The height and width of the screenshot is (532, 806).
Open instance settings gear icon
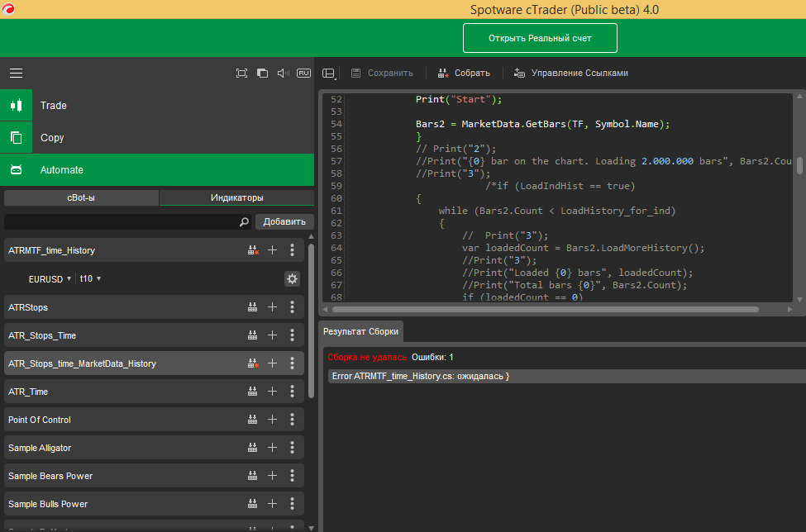292,279
